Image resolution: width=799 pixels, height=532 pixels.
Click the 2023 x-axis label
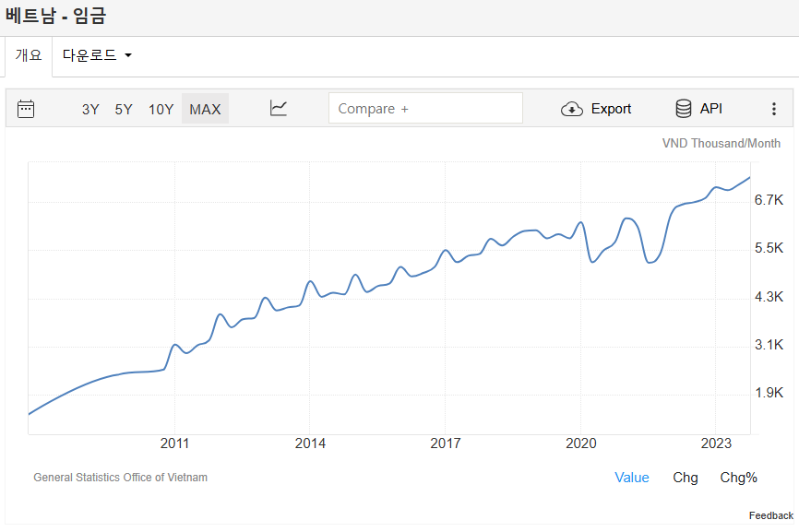click(716, 443)
